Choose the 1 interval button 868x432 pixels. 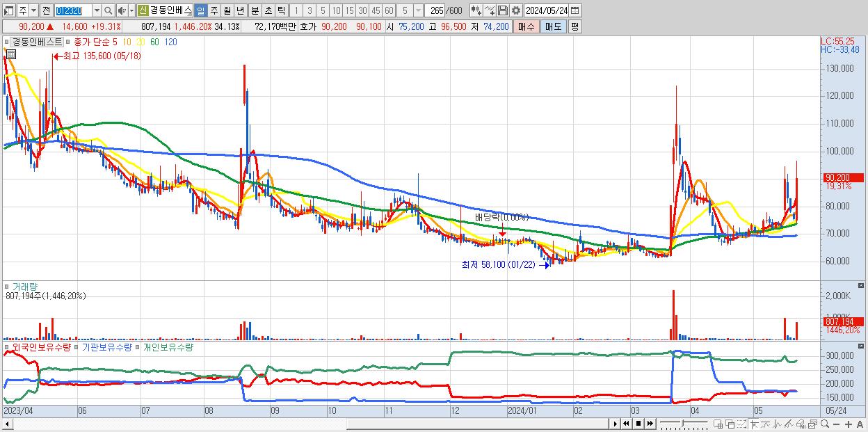coord(296,10)
